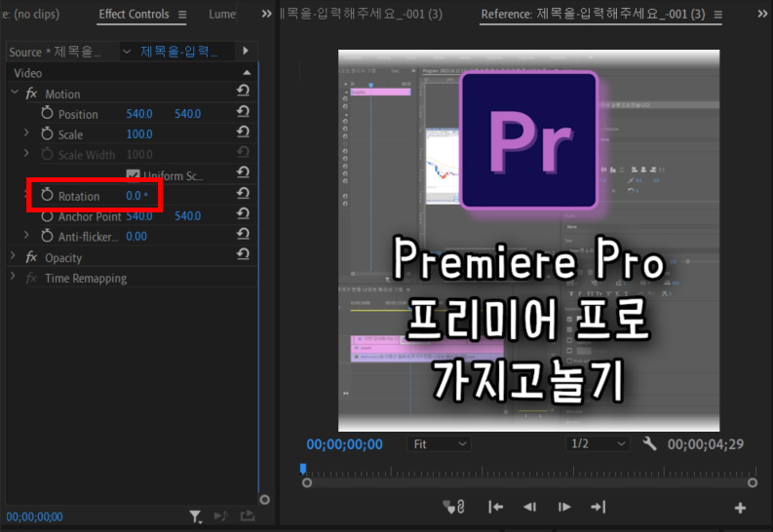Collapse the Video section triangle
This screenshot has width=773, height=532.
[x=247, y=73]
